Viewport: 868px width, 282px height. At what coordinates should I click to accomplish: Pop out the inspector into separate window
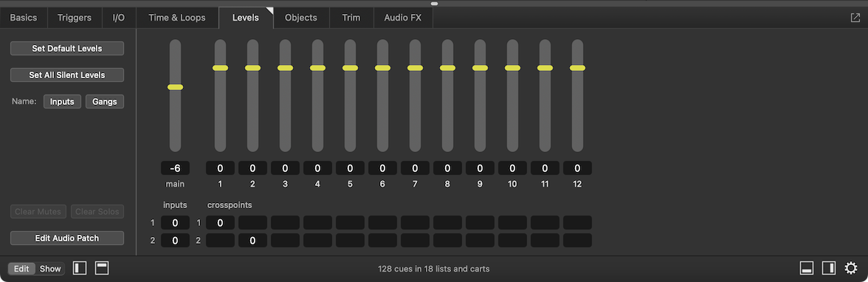pyautogui.click(x=855, y=18)
